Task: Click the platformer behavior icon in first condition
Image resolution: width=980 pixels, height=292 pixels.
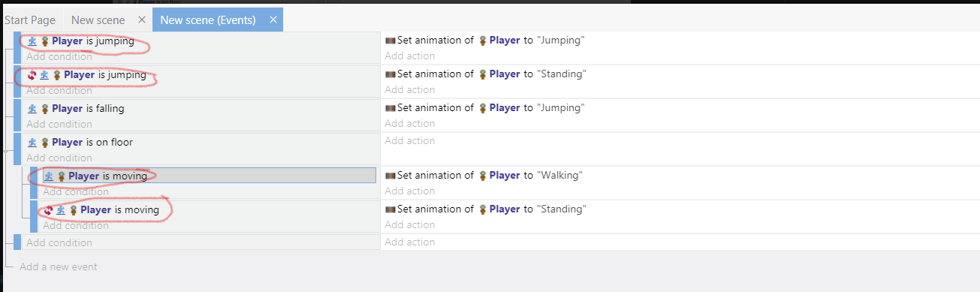Action: 32,41
